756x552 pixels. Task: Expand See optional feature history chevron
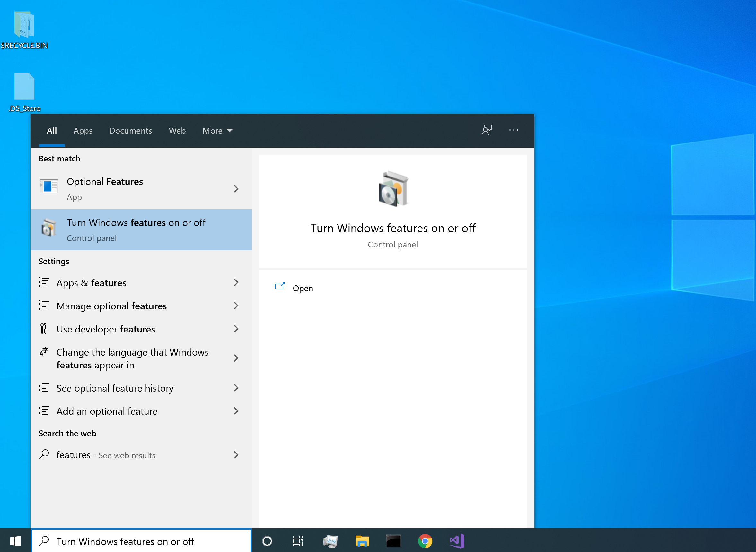(x=236, y=388)
